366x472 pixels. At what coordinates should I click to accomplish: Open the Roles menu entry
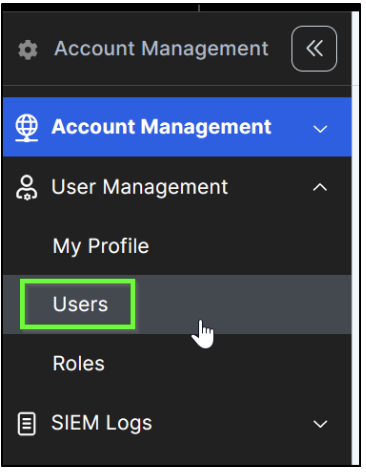(x=79, y=363)
